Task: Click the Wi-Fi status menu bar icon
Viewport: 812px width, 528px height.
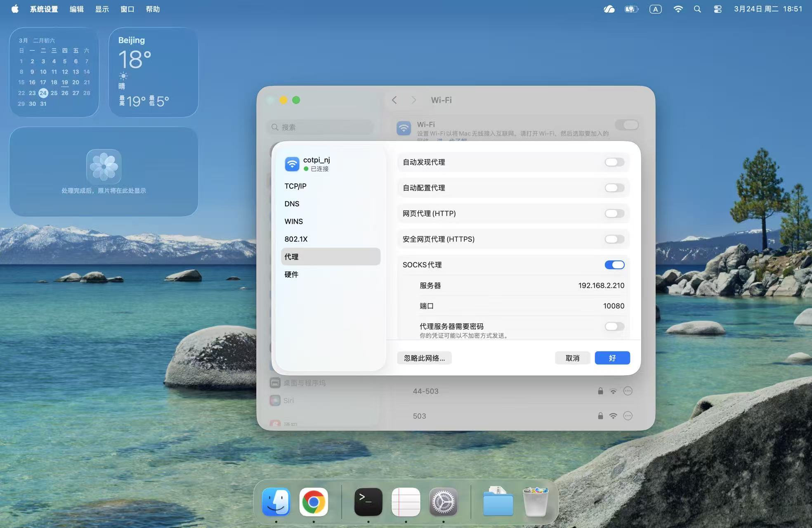Action: pos(677,9)
